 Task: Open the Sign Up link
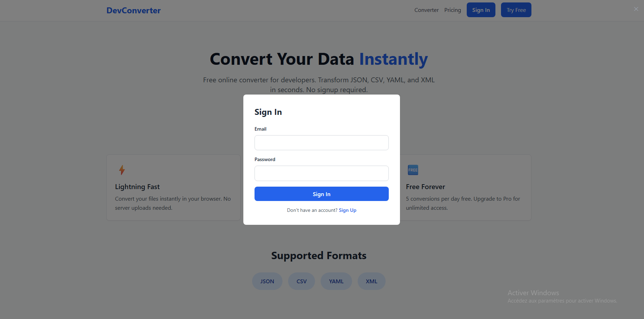[348, 210]
